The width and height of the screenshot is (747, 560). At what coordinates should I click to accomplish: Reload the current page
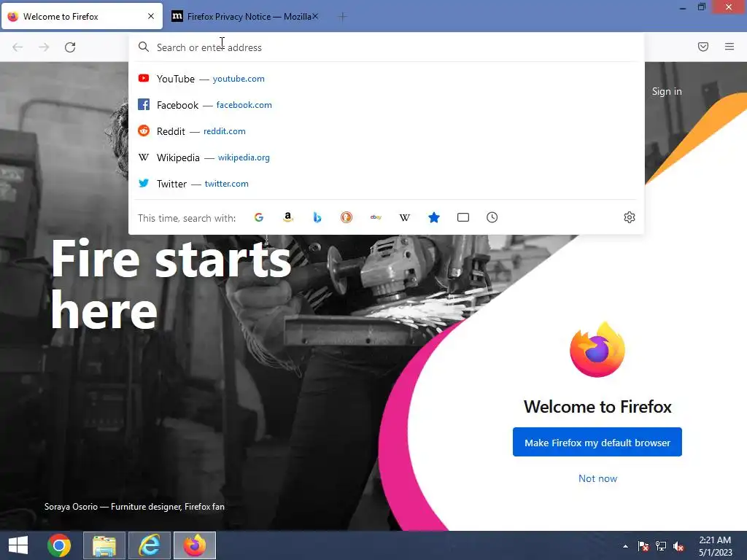point(70,47)
